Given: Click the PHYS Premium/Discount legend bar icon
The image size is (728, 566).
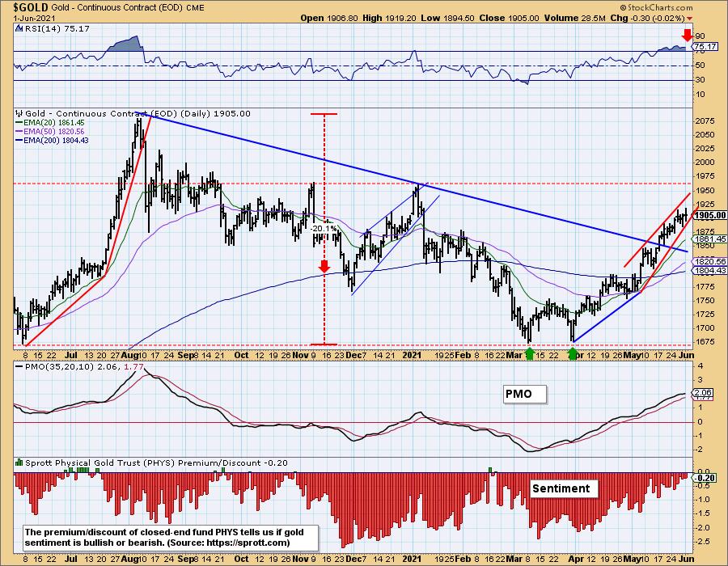Looking at the screenshot, I should 19,463.
